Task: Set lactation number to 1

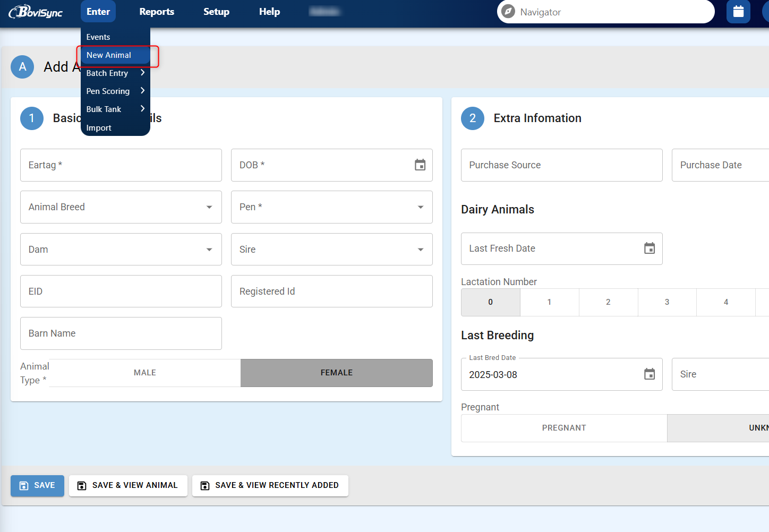Action: click(549, 302)
